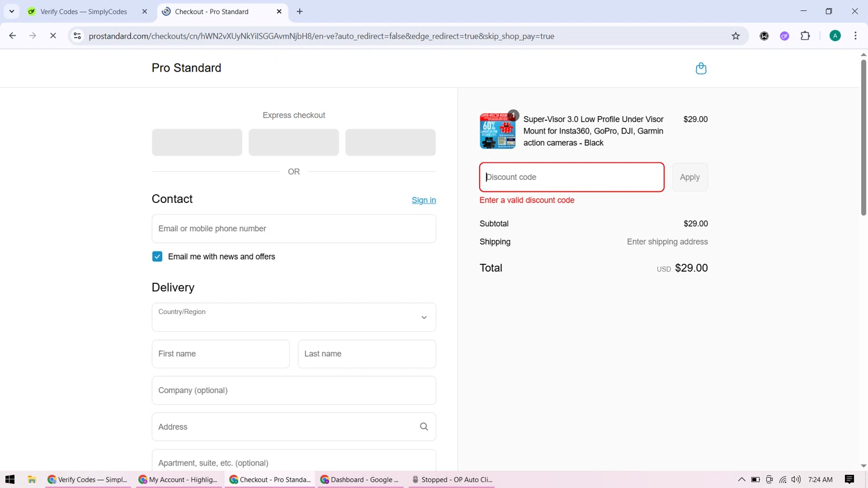Click the USD $29.00 total amount

click(682, 268)
